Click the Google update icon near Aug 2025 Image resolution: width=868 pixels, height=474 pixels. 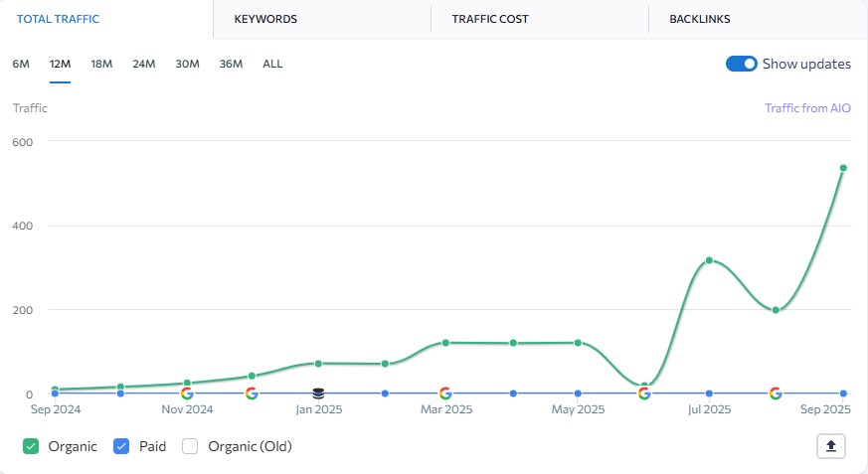(x=776, y=394)
